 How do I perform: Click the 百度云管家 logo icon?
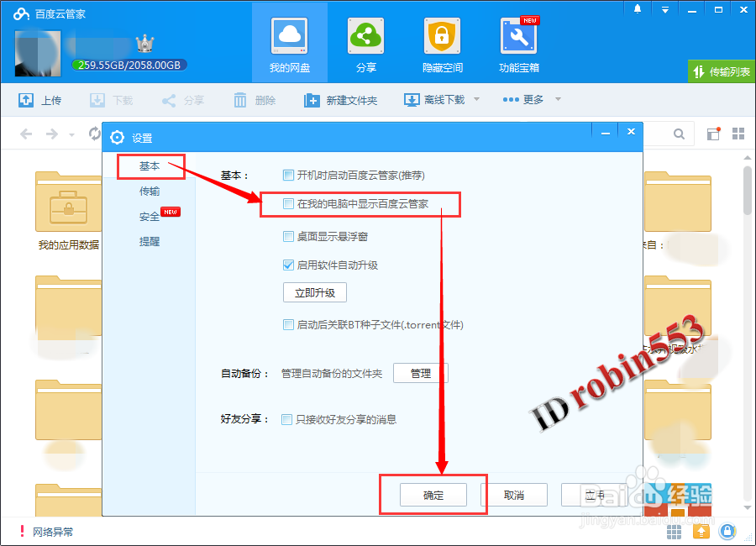coord(22,14)
